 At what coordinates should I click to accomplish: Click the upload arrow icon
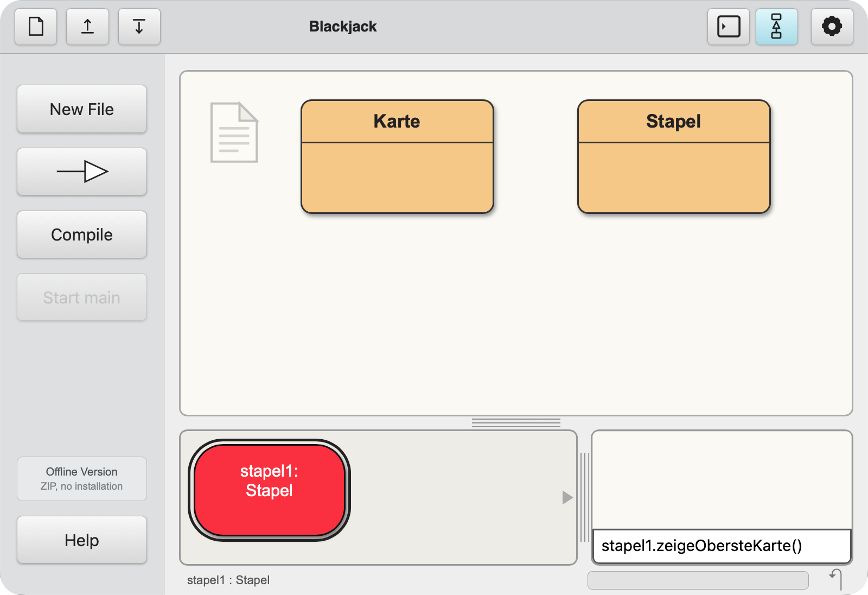pyautogui.click(x=87, y=27)
